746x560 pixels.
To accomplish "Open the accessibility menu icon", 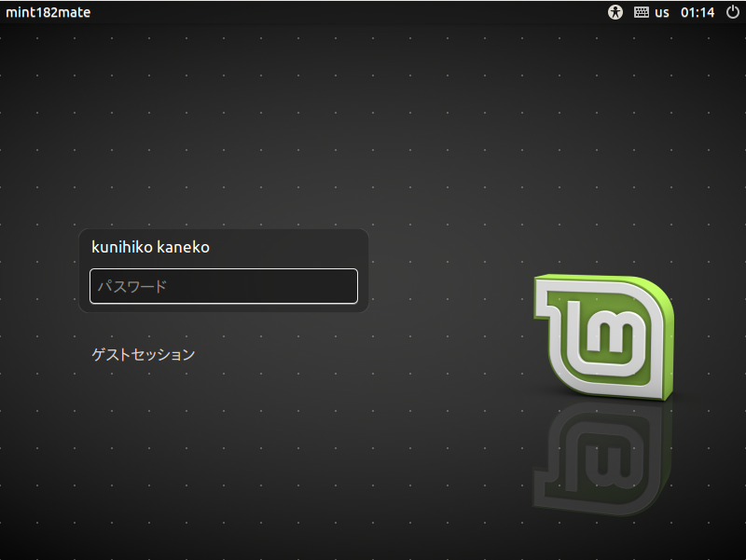I will tap(615, 12).
